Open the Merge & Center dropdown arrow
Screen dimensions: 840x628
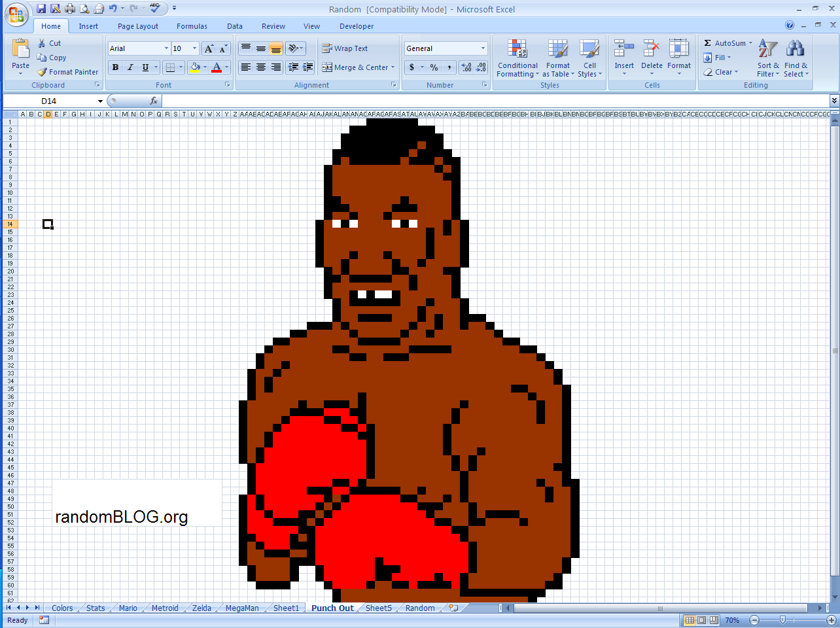pyautogui.click(x=393, y=67)
